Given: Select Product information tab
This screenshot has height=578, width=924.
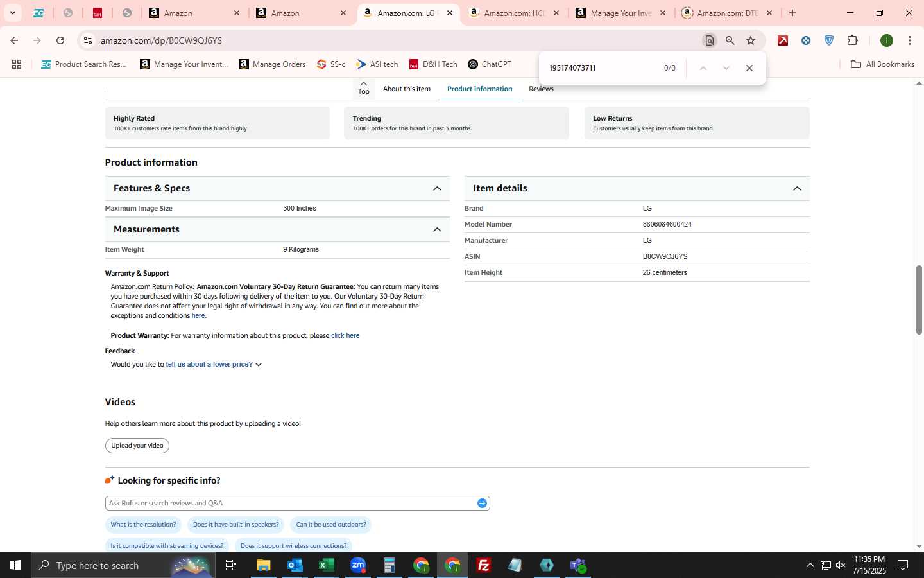Looking at the screenshot, I should click(479, 89).
